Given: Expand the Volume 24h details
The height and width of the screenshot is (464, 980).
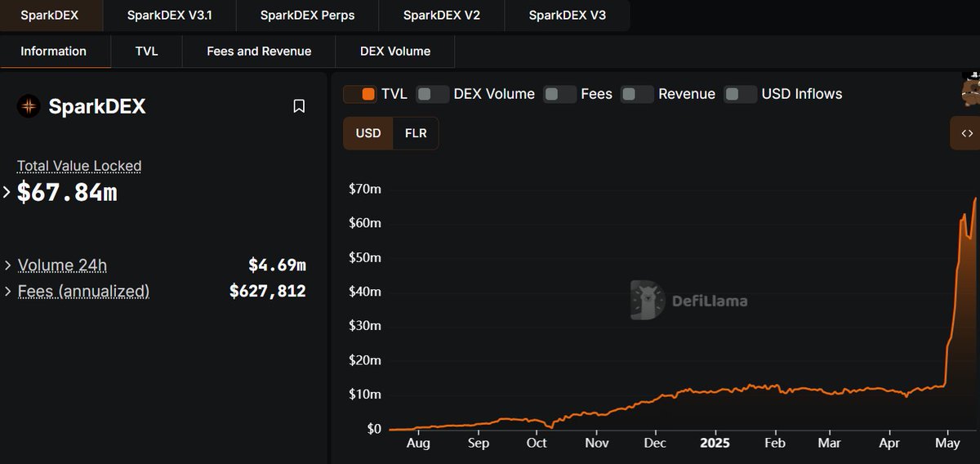Looking at the screenshot, I should coord(8,265).
